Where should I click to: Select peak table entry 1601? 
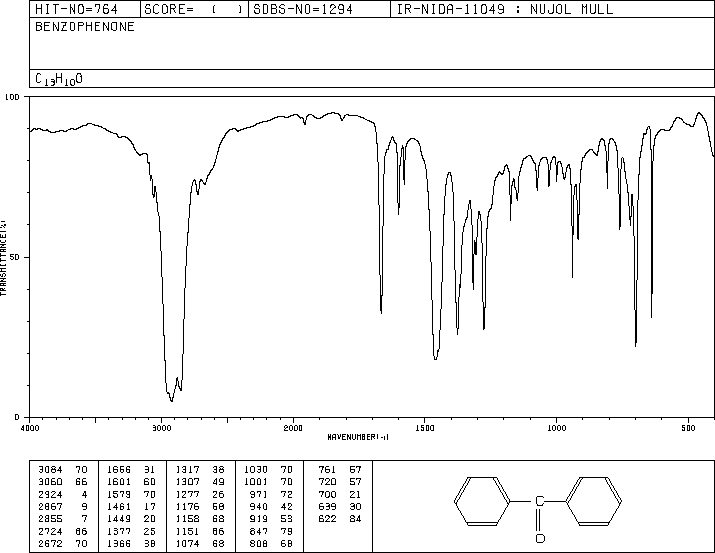pos(119,482)
